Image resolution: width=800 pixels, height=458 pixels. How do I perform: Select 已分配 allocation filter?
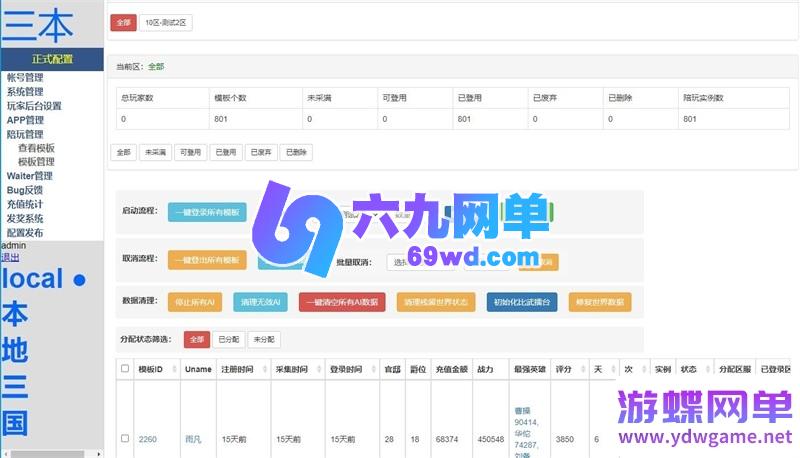(x=229, y=340)
